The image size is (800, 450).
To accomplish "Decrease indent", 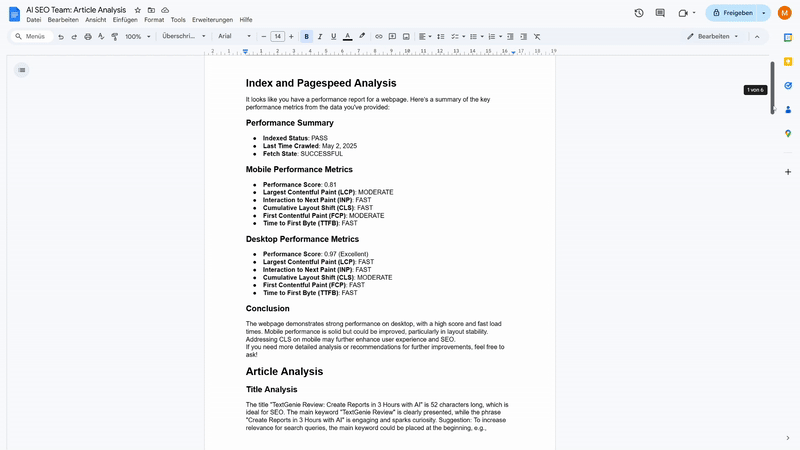I will point(510,37).
